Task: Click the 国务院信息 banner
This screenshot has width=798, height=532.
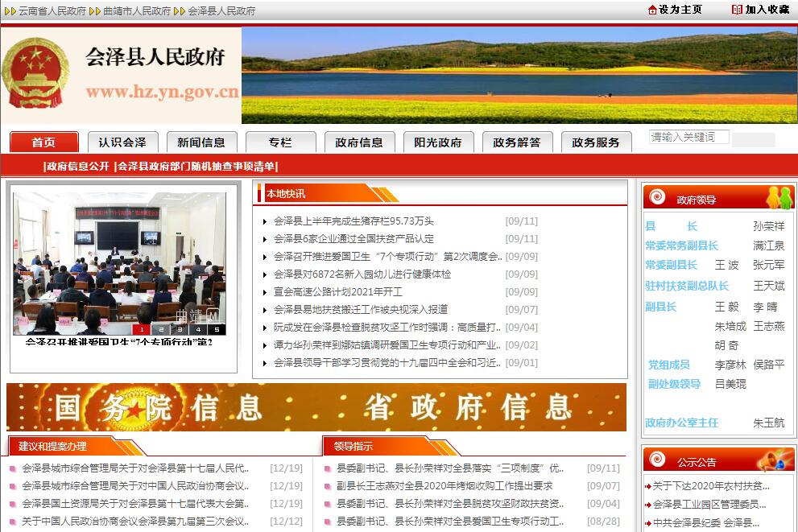Action: (158, 408)
